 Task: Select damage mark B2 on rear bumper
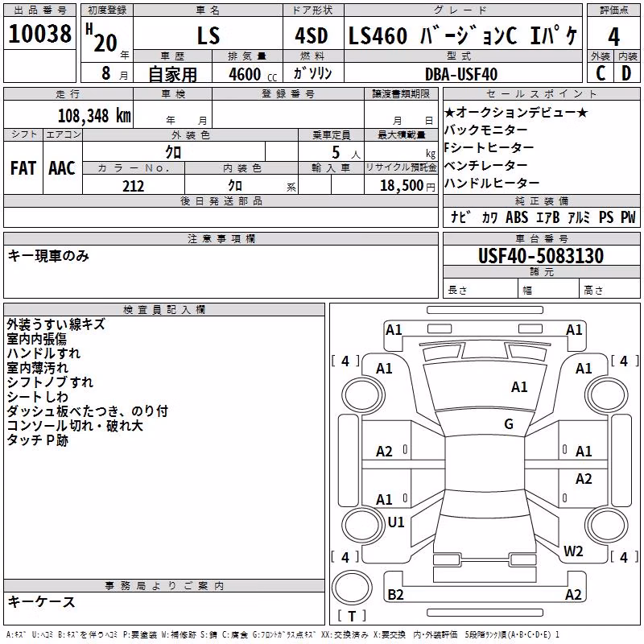[395, 594]
